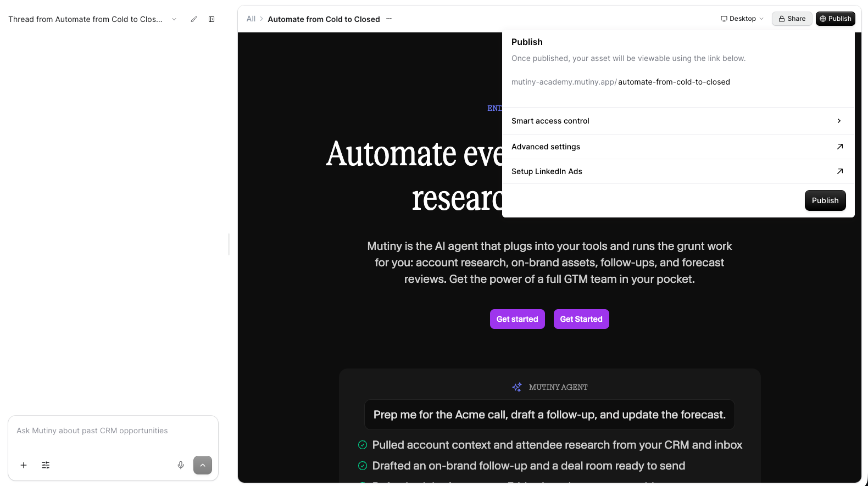Click the Mutiny Agent sparkle icon

pyautogui.click(x=517, y=387)
